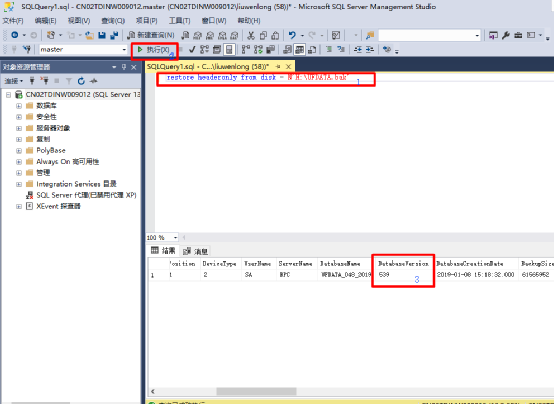The image size is (554, 404).
Task: Click the Open File folder icon
Action: (90, 35)
